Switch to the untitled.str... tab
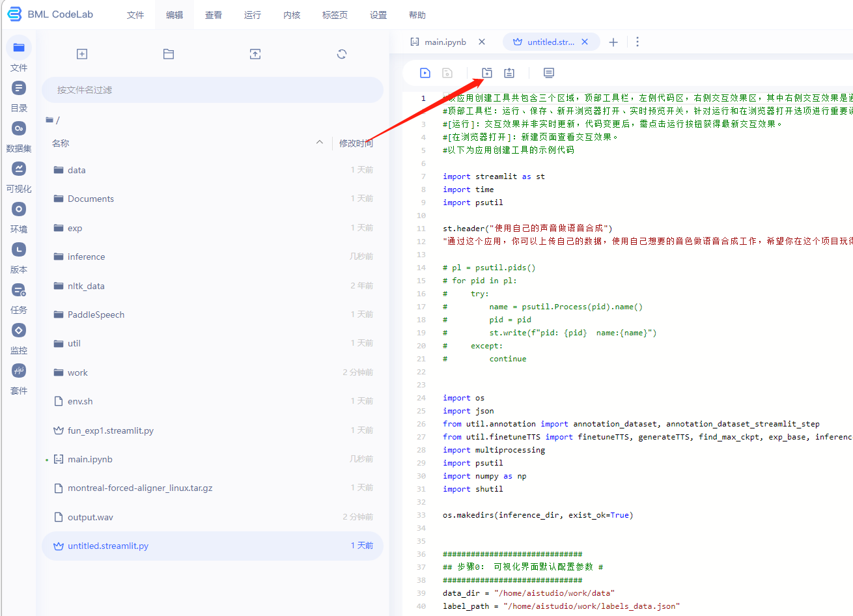The image size is (853, 616). pyautogui.click(x=550, y=42)
